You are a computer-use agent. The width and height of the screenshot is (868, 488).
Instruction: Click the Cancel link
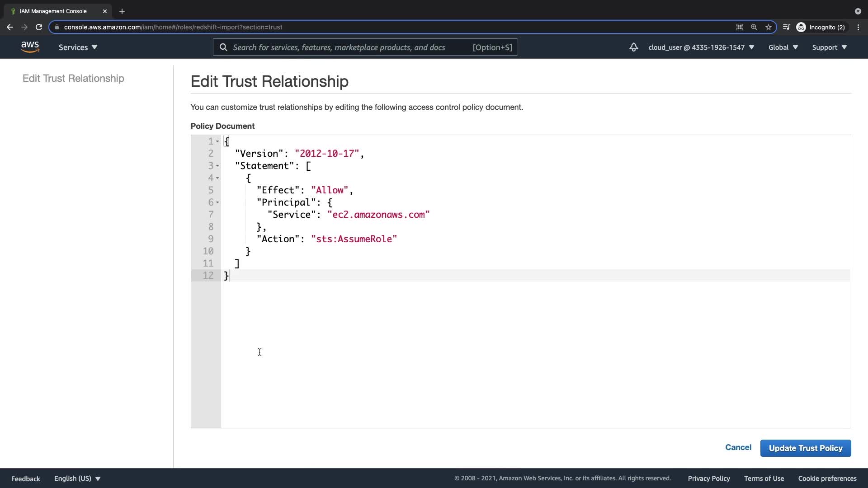coord(738,447)
